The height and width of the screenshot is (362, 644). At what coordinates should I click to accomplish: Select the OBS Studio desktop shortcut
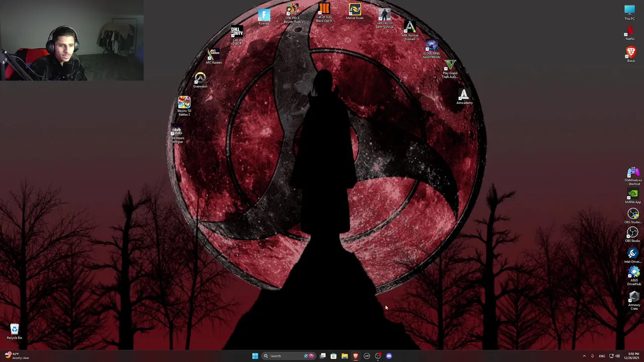[632, 235]
